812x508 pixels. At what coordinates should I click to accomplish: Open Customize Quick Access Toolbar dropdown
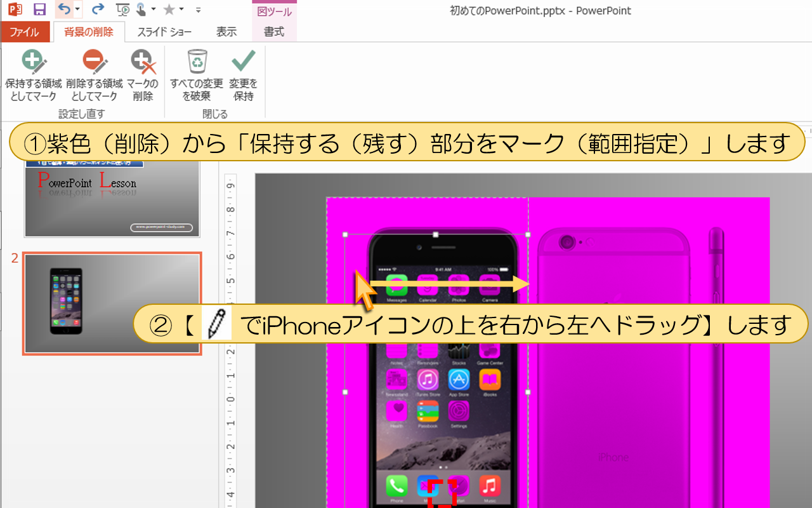199,10
